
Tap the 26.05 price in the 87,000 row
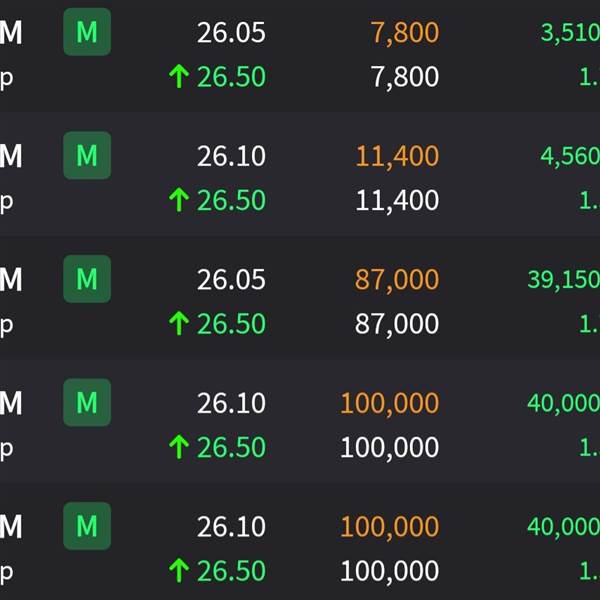click(231, 280)
